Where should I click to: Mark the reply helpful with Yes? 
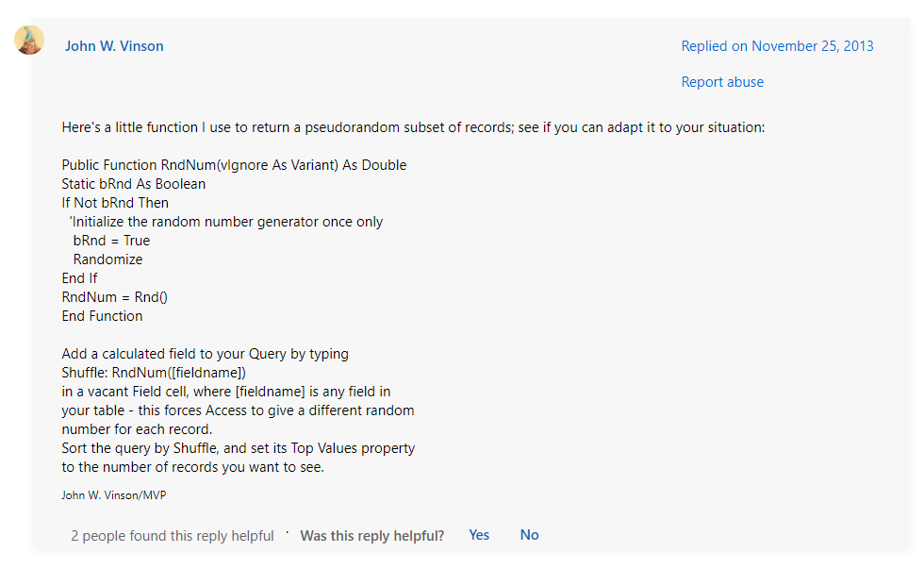pos(479,535)
